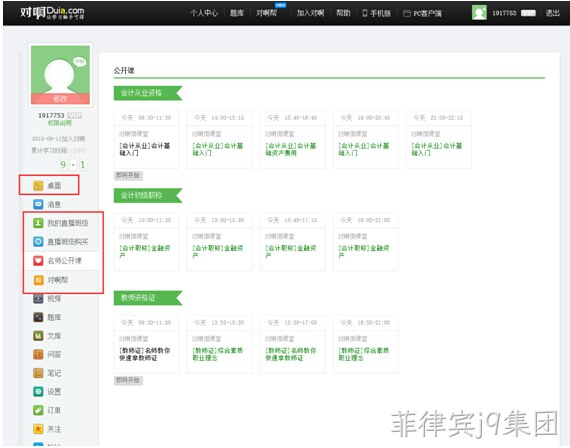Open the 09:30-11:00 教师证 course card
The width and height of the screenshot is (570, 448).
pyautogui.click(x=146, y=344)
